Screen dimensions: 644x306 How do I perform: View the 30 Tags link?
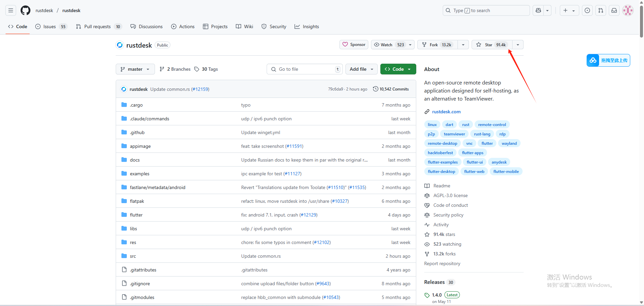pyautogui.click(x=206, y=69)
